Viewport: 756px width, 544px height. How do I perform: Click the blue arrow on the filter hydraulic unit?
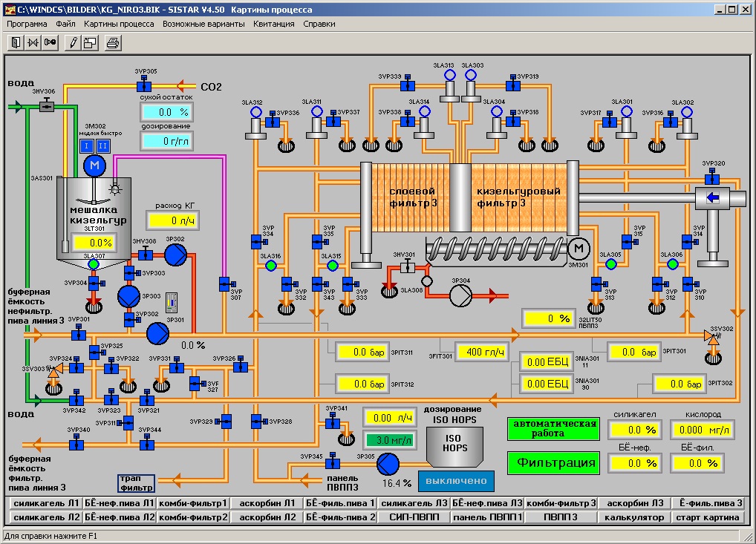[x=713, y=197]
